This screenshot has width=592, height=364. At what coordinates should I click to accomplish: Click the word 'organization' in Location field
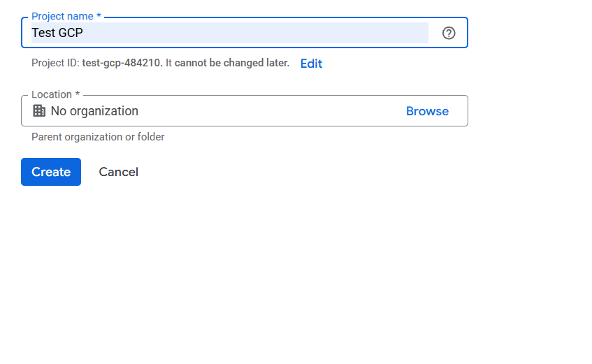[x=104, y=111]
